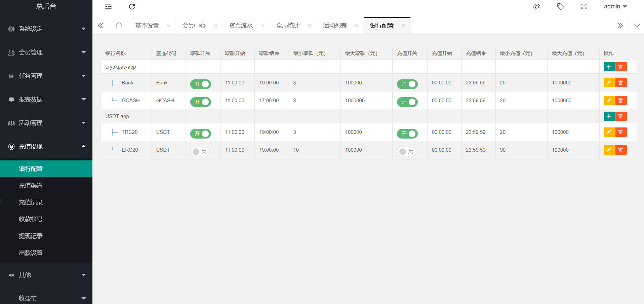Click the refresh icon in top bar
644x304 pixels.
click(132, 7)
